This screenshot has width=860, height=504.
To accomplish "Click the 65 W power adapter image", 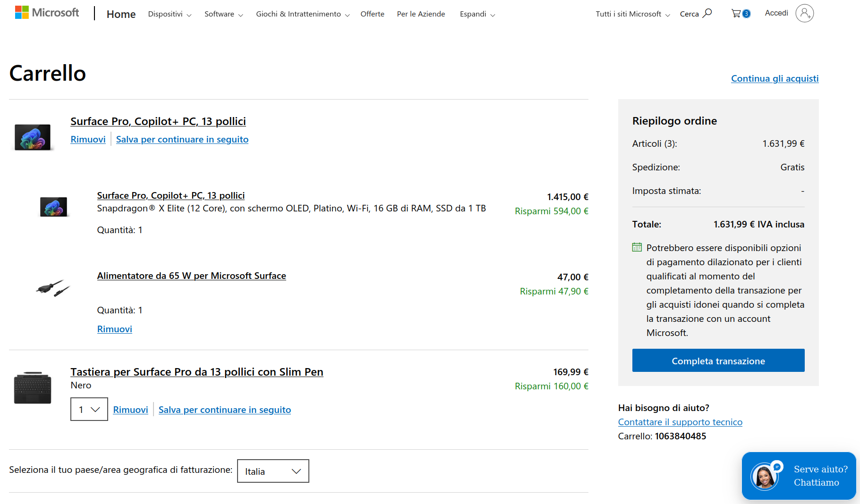I will (x=53, y=287).
